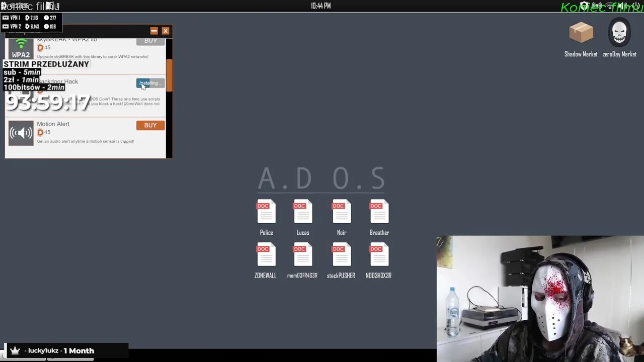
Task: Click the skyBREAK description text
Action: click(93, 57)
